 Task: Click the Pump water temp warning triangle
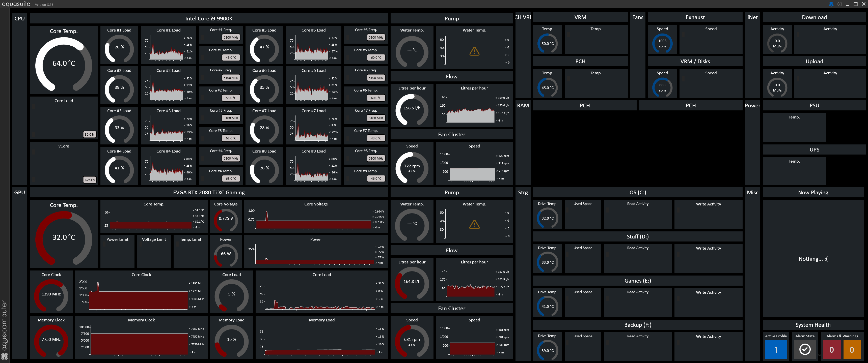[x=474, y=51]
